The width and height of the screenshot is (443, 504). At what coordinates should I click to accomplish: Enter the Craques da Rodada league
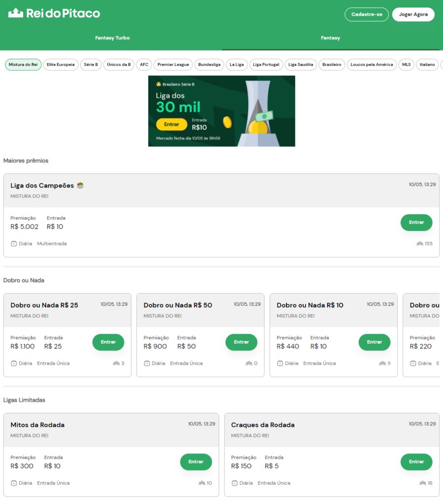pyautogui.click(x=416, y=462)
